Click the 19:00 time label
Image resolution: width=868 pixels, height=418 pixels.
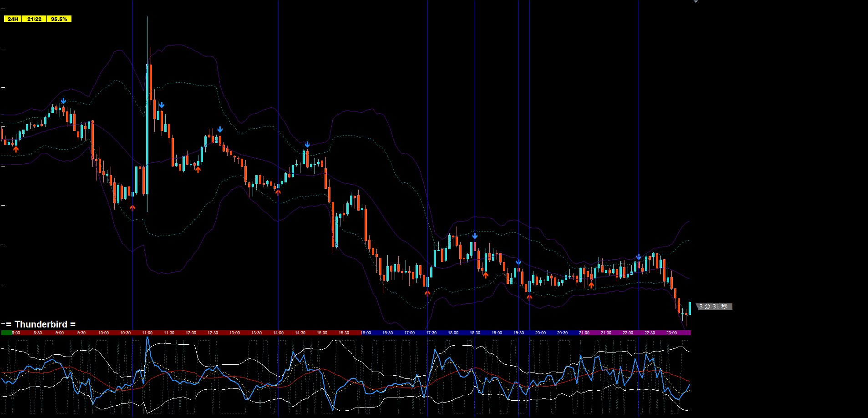click(497, 333)
